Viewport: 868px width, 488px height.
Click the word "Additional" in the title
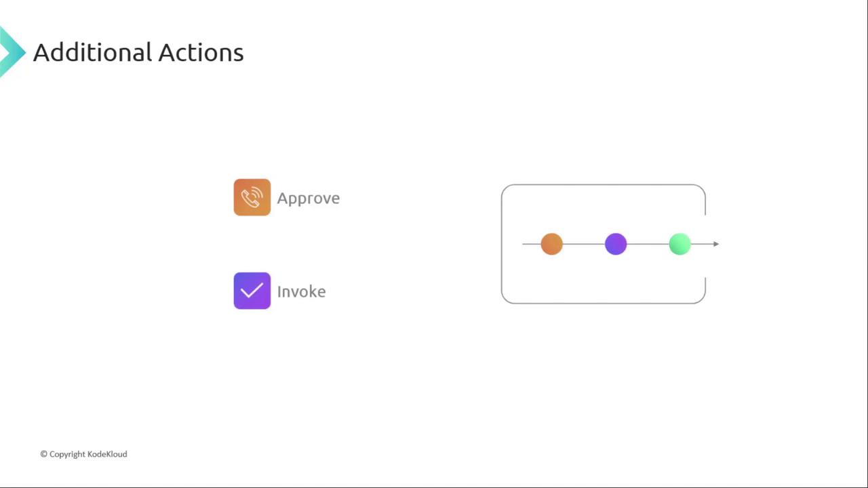(92, 52)
